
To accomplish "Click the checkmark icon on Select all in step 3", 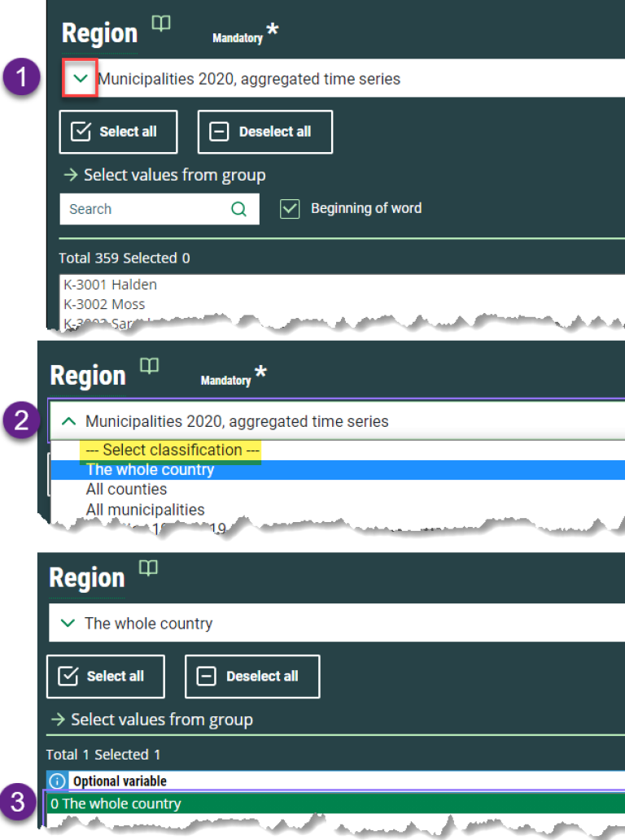I will pyautogui.click(x=68, y=676).
